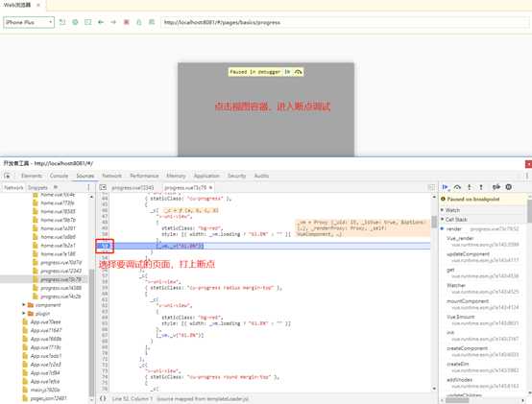Open progress.vue?2343 editor tab
This screenshot has height=404, width=532.
[x=133, y=187]
